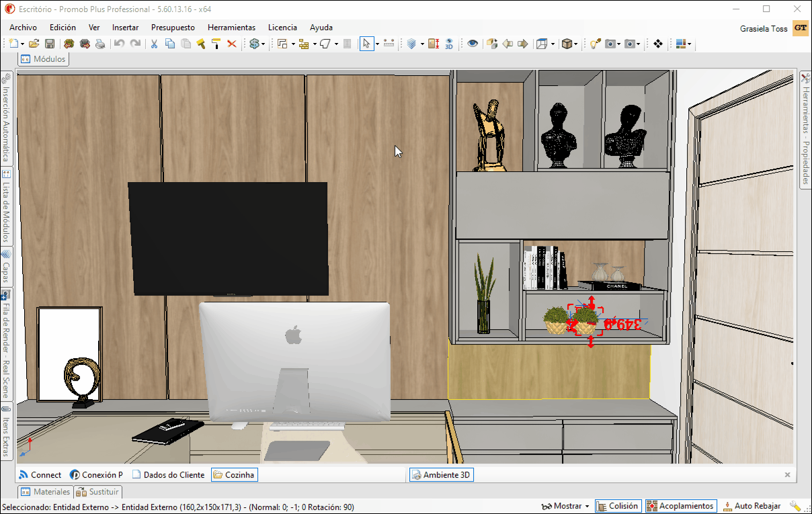
Task: Open the Conexión P tab
Action: [x=97, y=475]
